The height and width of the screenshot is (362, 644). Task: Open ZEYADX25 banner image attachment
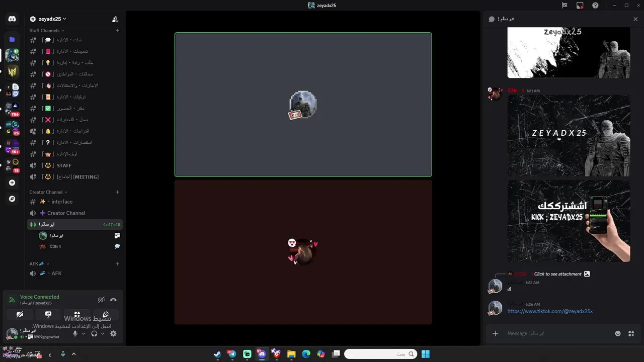(x=569, y=135)
